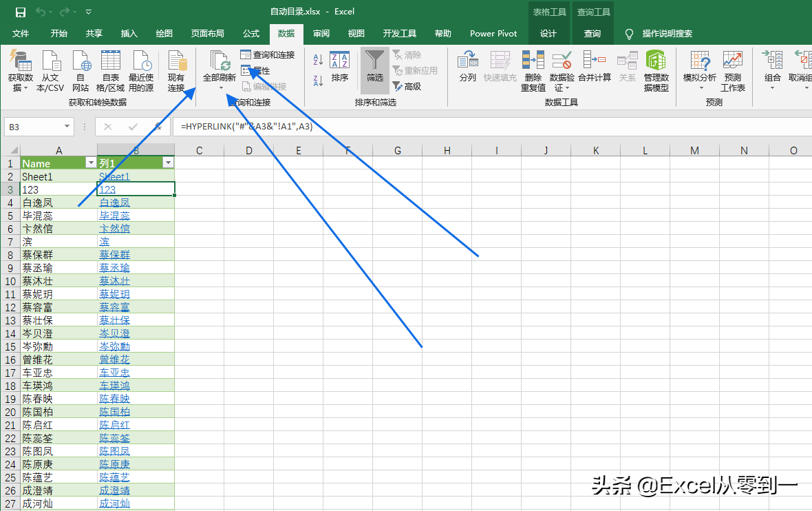The height and width of the screenshot is (511, 812).
Task: Switch to Power Pivot tab
Action: coord(493,34)
